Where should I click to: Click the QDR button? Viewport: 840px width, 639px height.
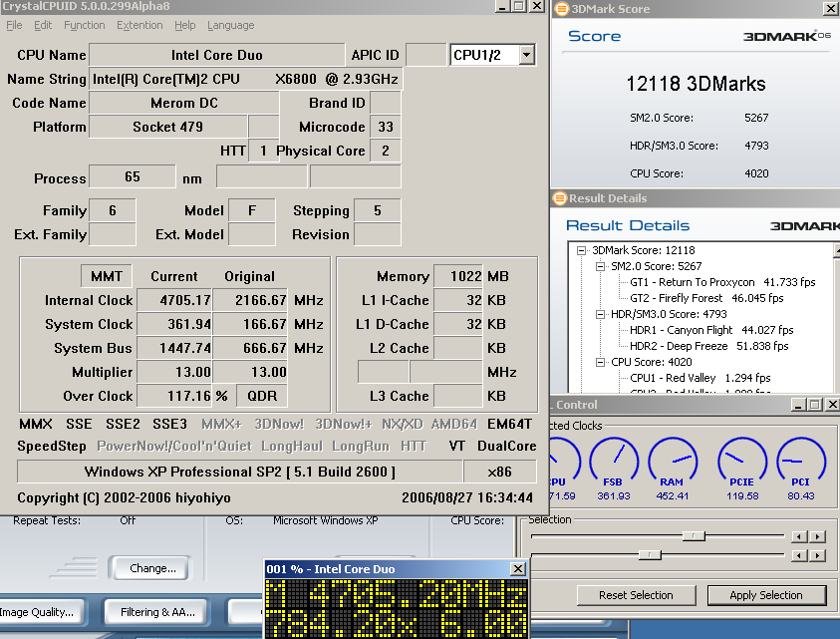(x=262, y=396)
